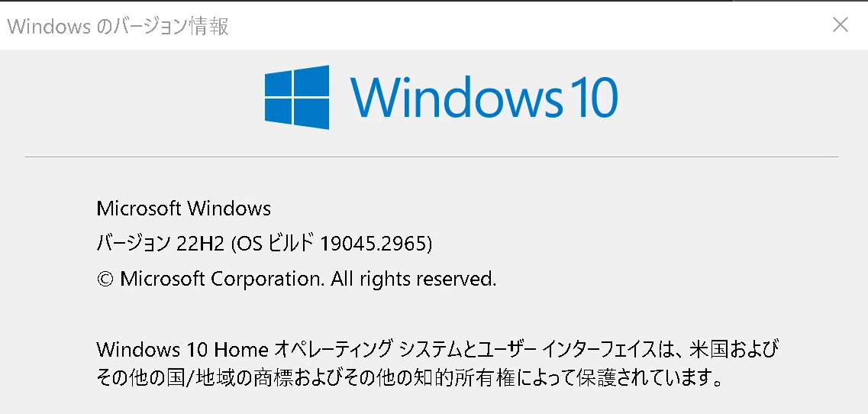Screen dimensions: 868x414
Task: Select the Windows のバージョン情報 title bar text
Action: coord(118,26)
